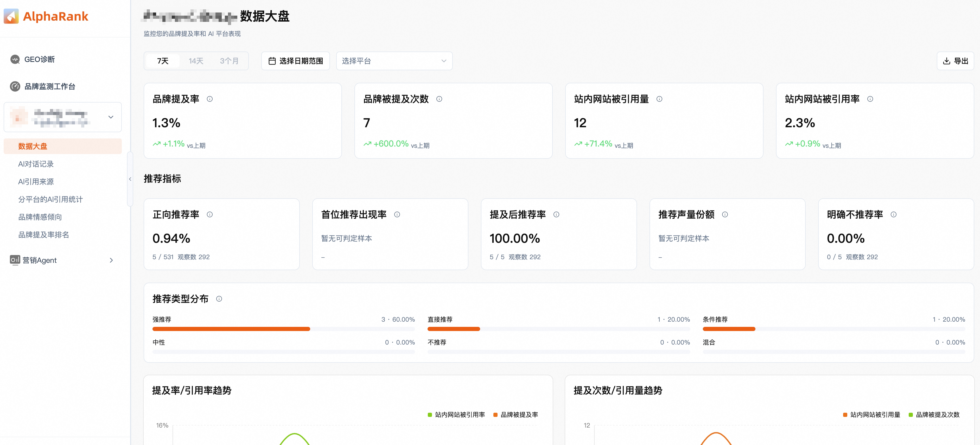Toggle 站内网站被引用量 legend item
The height and width of the screenshot is (445, 980).
click(x=871, y=415)
